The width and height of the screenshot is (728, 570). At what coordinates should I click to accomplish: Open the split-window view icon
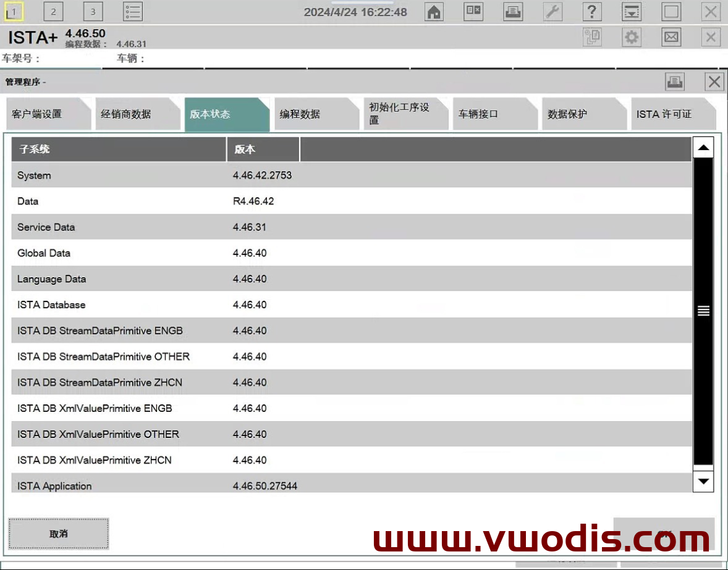(x=473, y=12)
